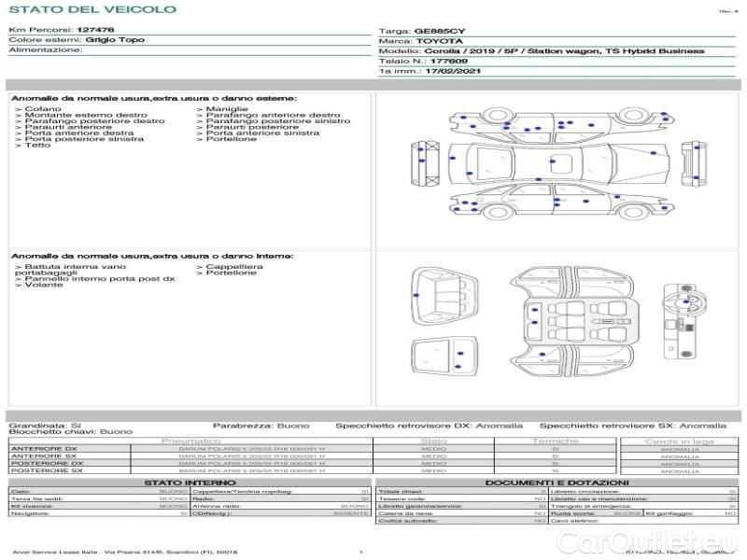Click the Km Percorsi value 127476
The width and height of the screenshot is (747, 560).
(95, 31)
